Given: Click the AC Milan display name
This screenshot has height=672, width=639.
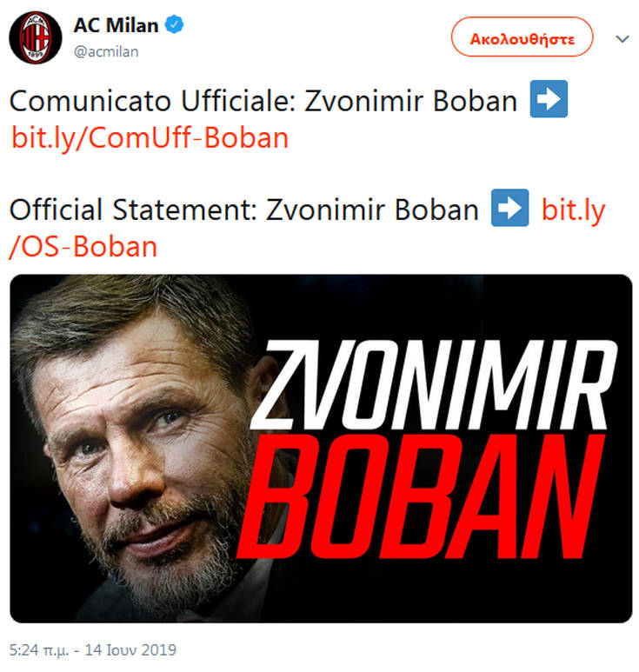Looking at the screenshot, I should click(116, 25).
